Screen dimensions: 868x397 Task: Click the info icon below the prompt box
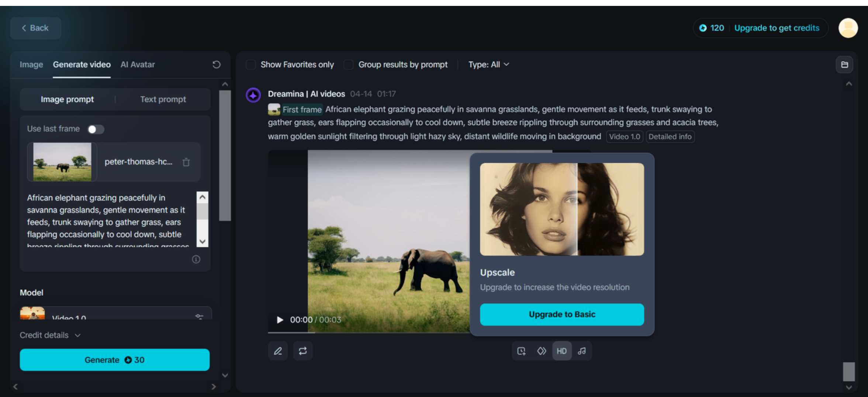pos(196,260)
